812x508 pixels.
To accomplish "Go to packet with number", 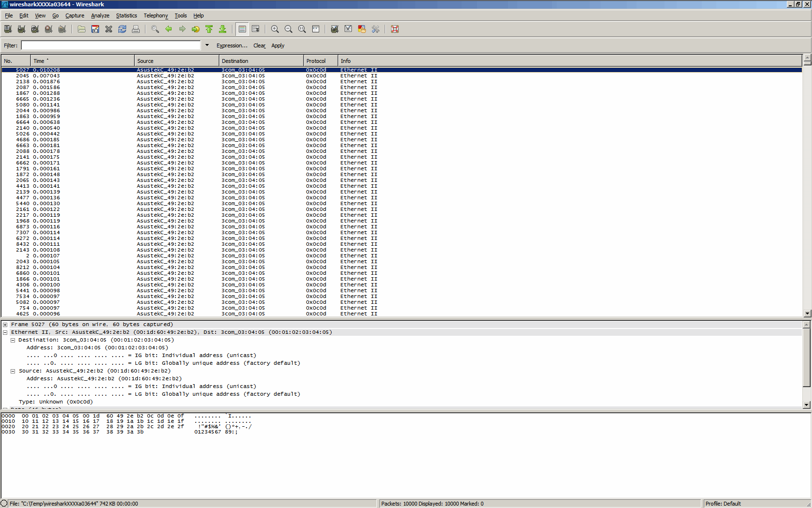I will point(196,29).
